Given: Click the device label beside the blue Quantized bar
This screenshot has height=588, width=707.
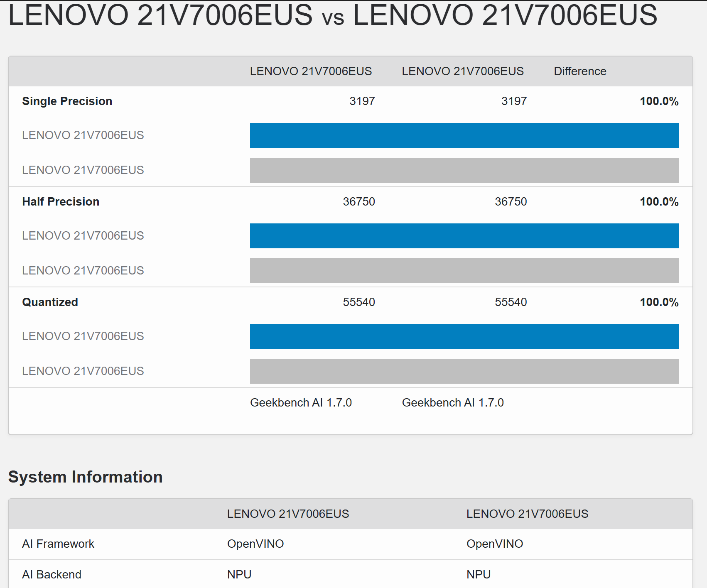Looking at the screenshot, I should pyautogui.click(x=83, y=336).
